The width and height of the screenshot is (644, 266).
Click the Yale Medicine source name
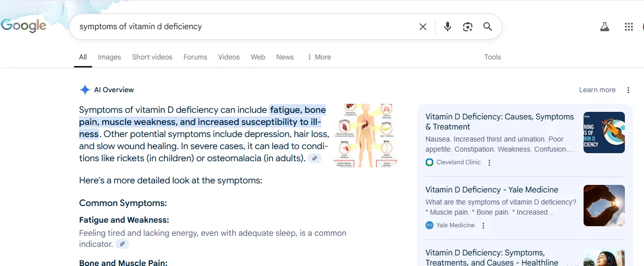click(x=456, y=225)
